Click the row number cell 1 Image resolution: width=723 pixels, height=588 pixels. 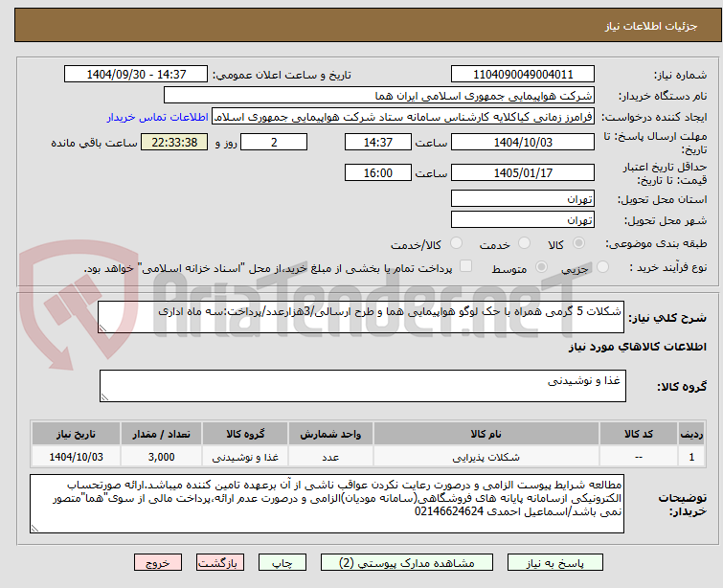(691, 457)
